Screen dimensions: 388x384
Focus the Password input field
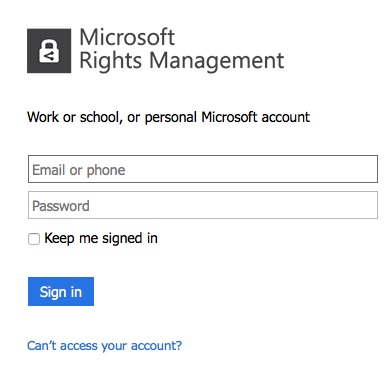(203, 205)
